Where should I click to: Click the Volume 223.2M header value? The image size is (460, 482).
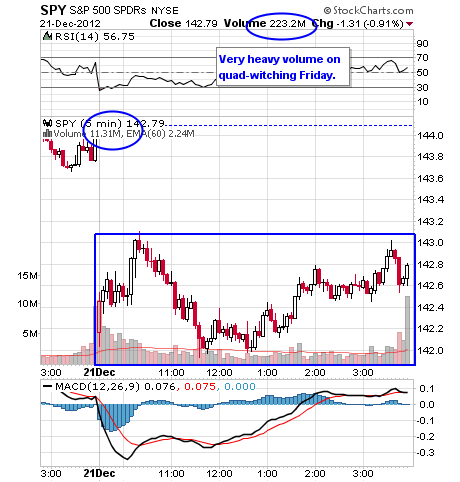pos(265,23)
